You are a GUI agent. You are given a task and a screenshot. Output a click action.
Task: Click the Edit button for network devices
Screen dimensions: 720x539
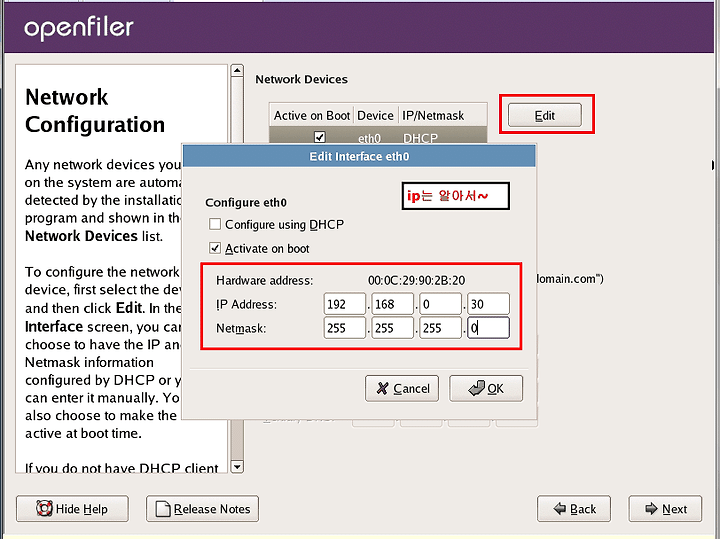[x=545, y=115]
